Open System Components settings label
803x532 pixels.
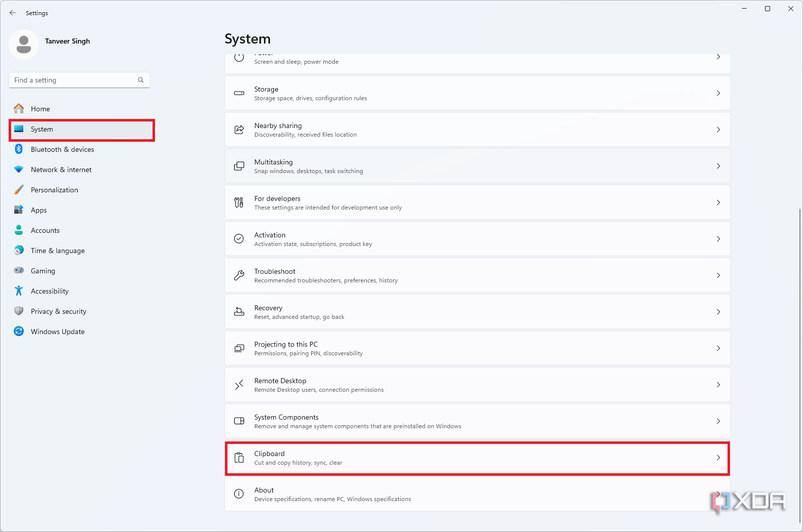pos(286,417)
